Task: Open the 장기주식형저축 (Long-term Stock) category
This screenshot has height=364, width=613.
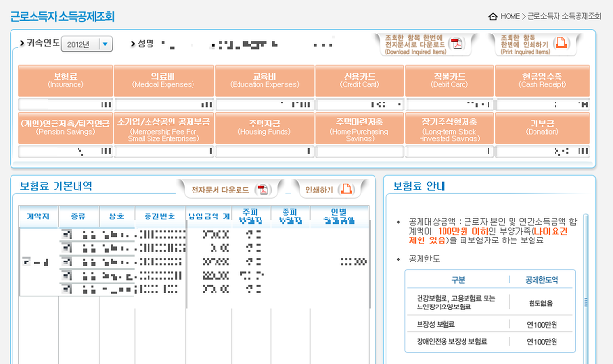Action: click(x=449, y=127)
